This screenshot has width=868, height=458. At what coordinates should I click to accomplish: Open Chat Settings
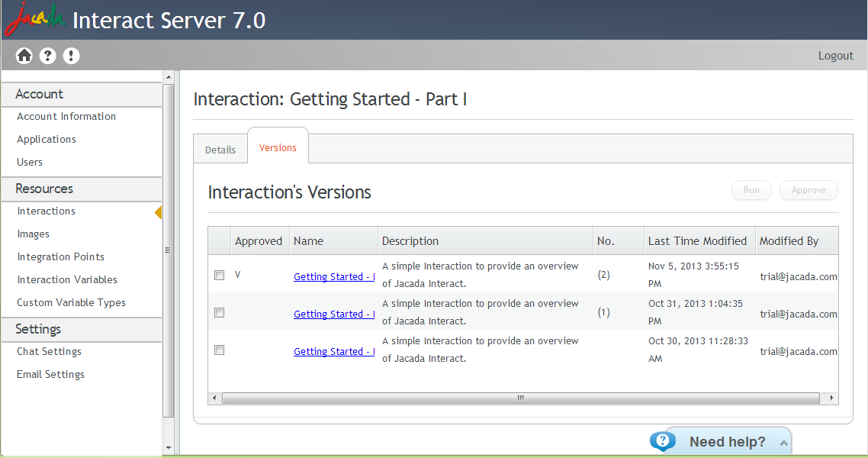coord(49,352)
